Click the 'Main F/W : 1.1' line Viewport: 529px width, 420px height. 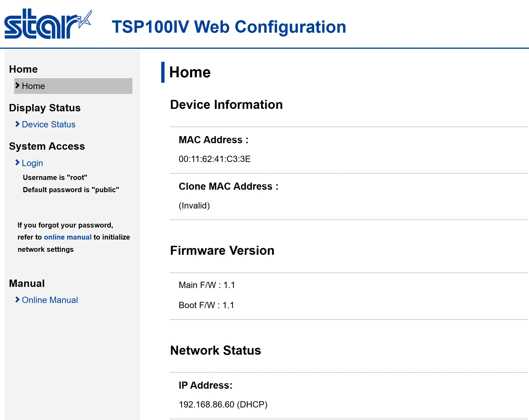click(207, 285)
